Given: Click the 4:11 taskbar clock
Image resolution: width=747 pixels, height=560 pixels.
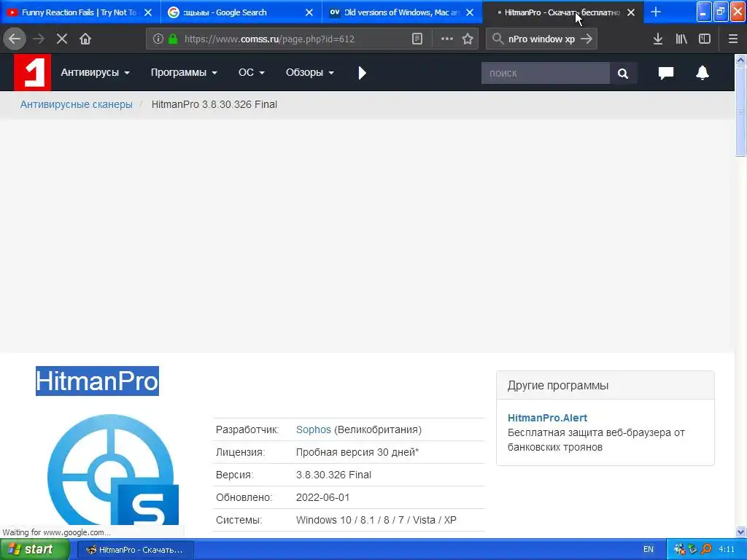Looking at the screenshot, I should [727, 550].
